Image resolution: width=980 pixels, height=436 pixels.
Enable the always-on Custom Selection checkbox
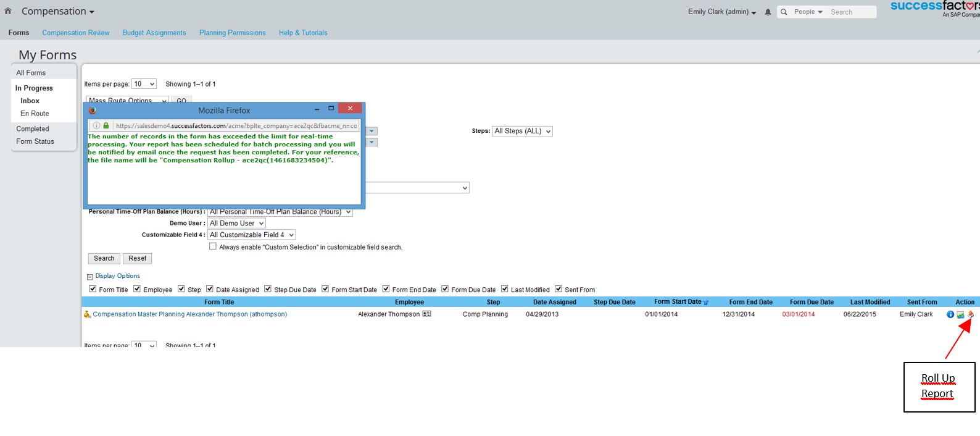coord(213,246)
